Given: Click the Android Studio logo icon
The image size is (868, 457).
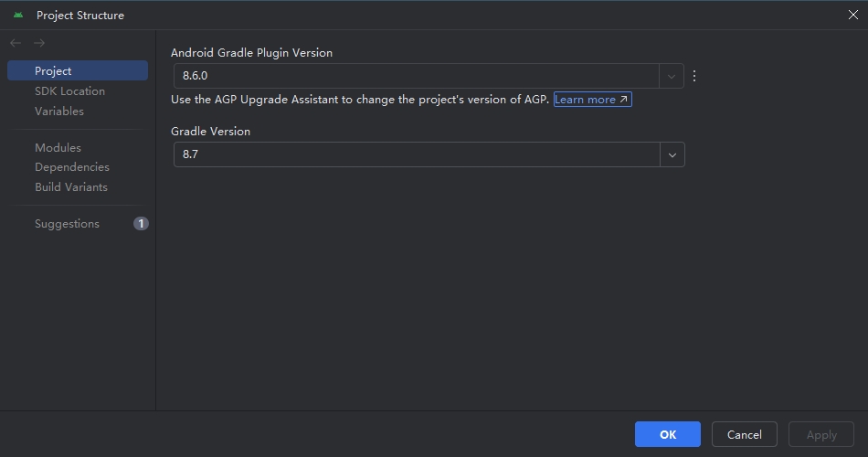Looking at the screenshot, I should coord(18,15).
